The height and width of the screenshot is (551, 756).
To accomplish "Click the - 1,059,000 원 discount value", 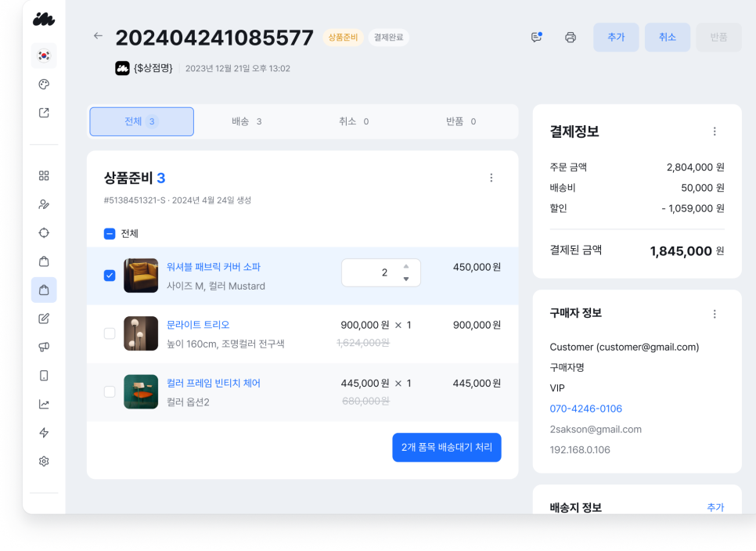I will 693,208.
